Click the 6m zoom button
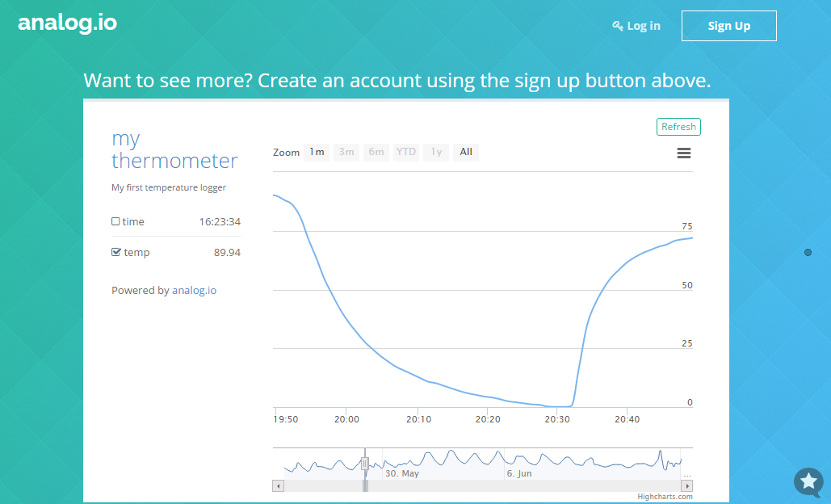Image resolution: width=831 pixels, height=504 pixels. pyautogui.click(x=376, y=152)
